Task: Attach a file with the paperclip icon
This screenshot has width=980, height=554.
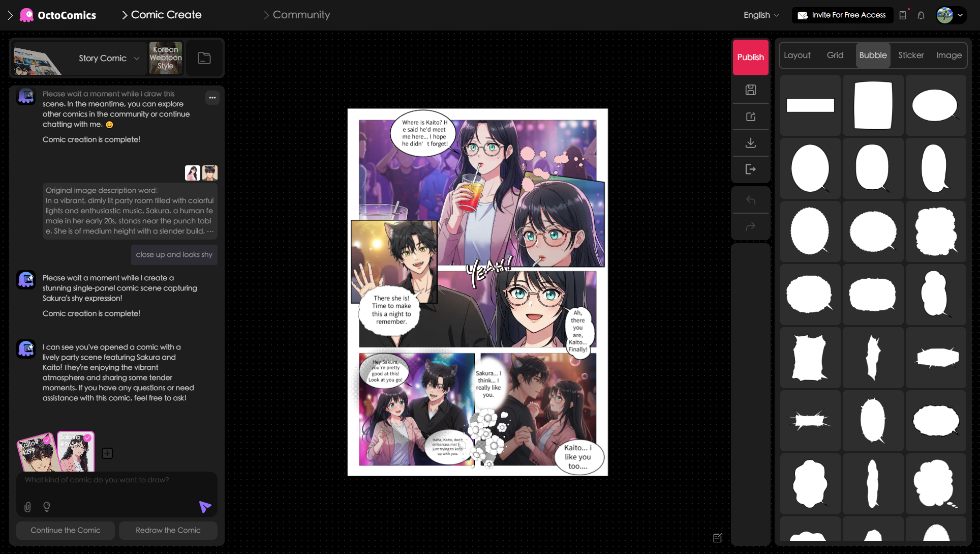Action: [27, 507]
